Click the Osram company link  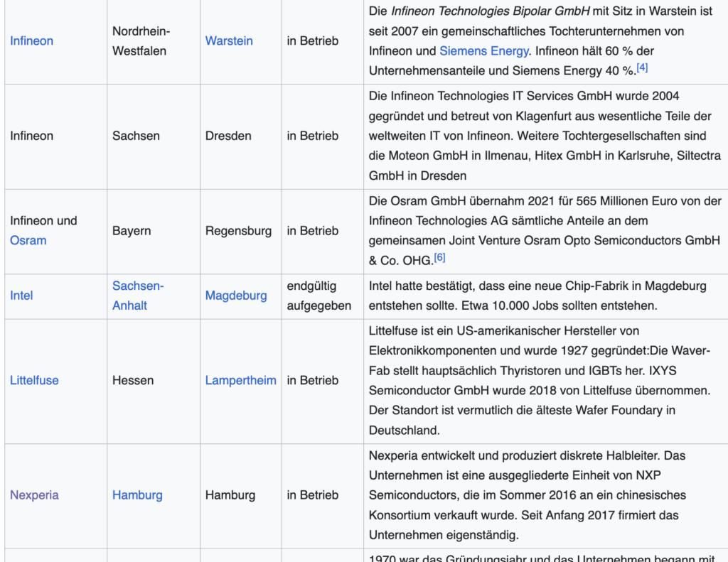pyautogui.click(x=28, y=240)
